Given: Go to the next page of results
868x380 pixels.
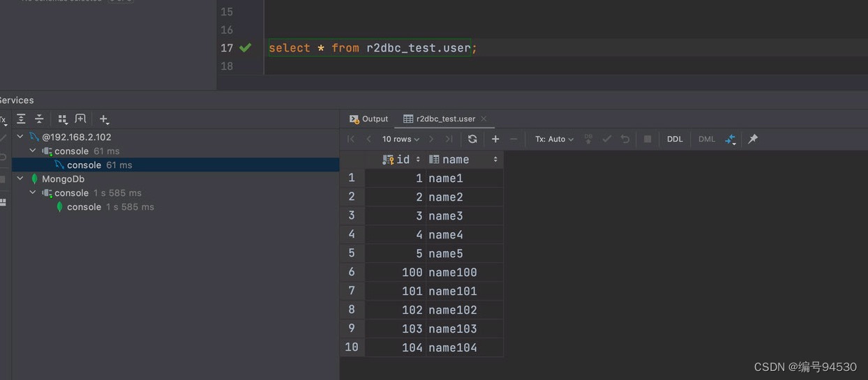Looking at the screenshot, I should [431, 139].
